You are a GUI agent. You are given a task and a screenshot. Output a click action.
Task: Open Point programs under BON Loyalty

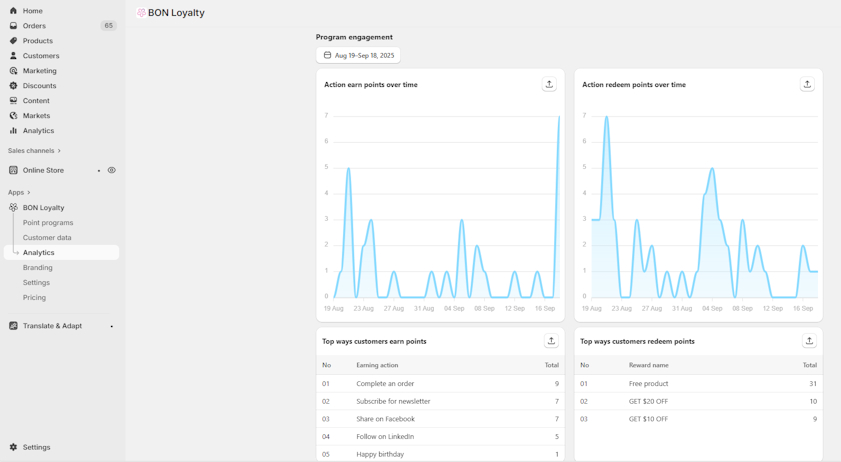48,223
